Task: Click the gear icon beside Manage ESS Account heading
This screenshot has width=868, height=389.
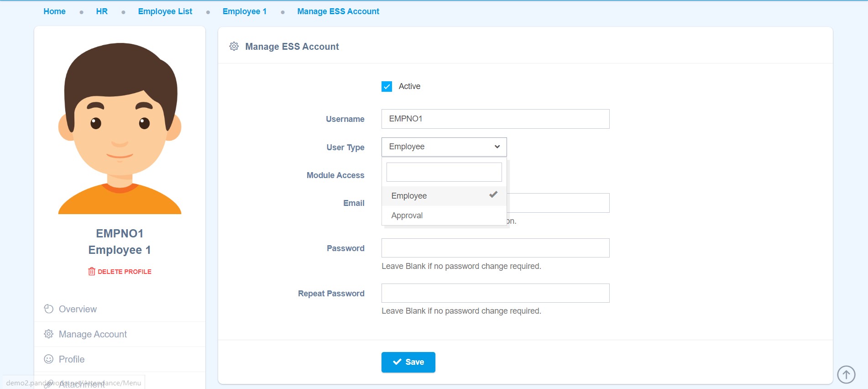Action: point(234,47)
